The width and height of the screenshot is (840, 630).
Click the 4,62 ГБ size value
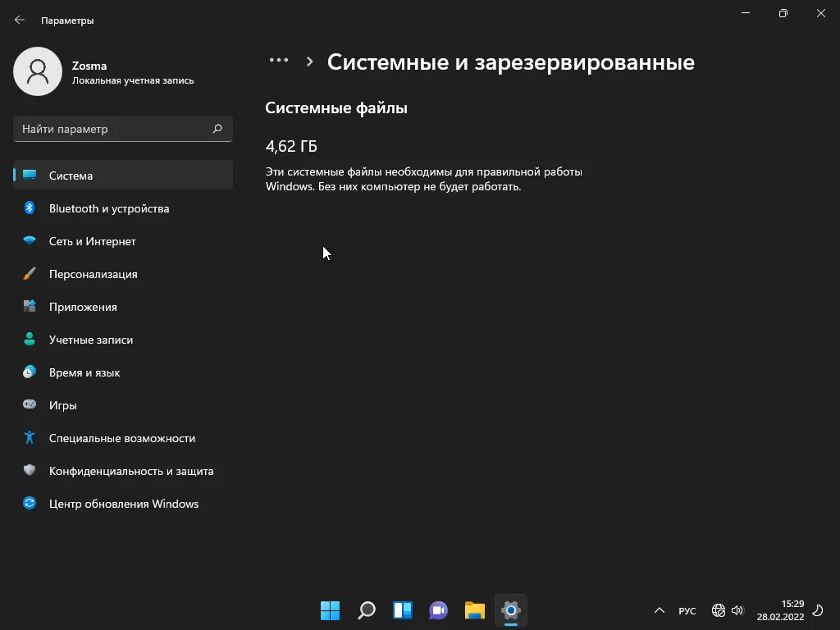(x=291, y=146)
